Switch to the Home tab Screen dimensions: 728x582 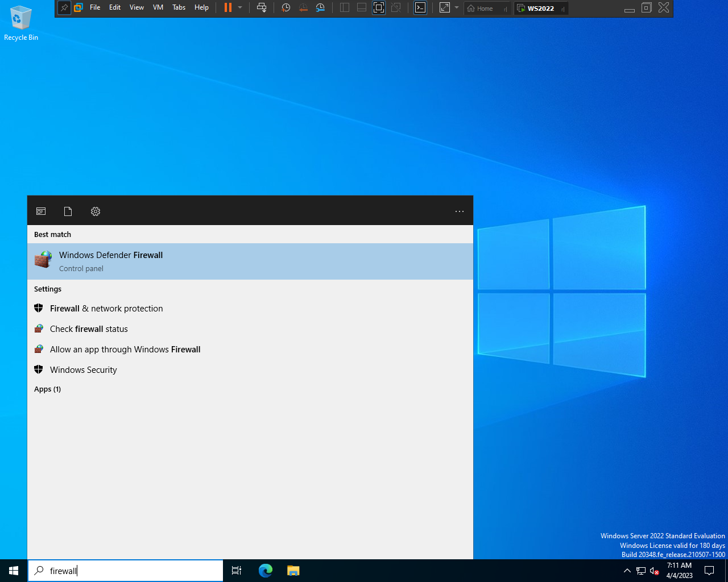pos(487,9)
